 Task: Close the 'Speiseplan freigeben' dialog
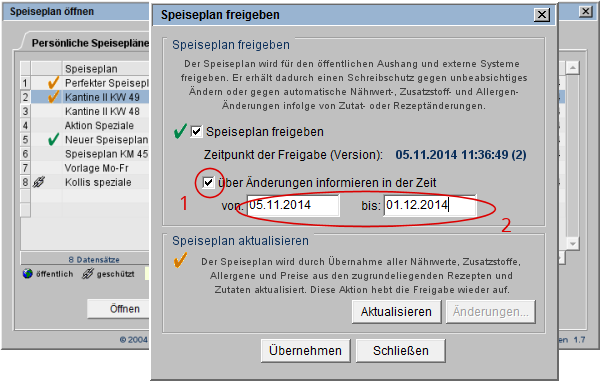[542, 15]
